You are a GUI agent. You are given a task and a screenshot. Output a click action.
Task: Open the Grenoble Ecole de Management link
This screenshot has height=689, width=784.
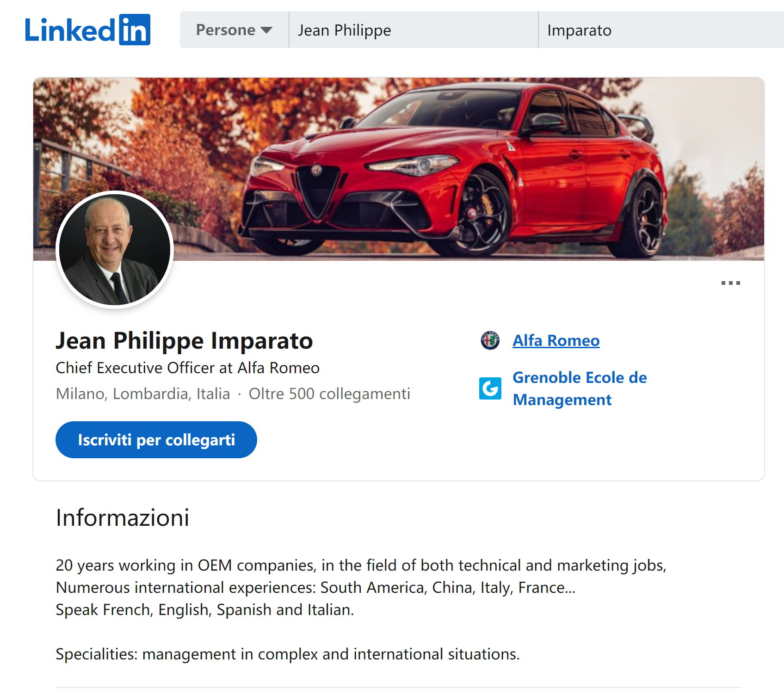580,388
